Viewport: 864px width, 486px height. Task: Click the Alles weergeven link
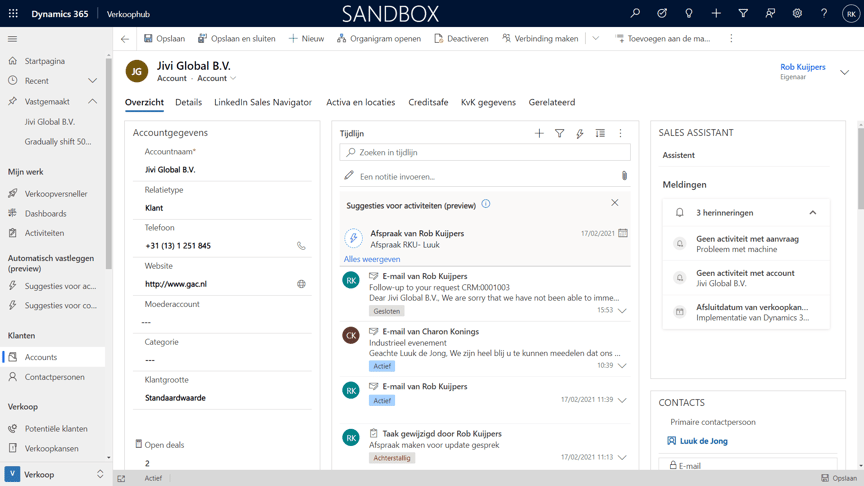click(x=372, y=259)
